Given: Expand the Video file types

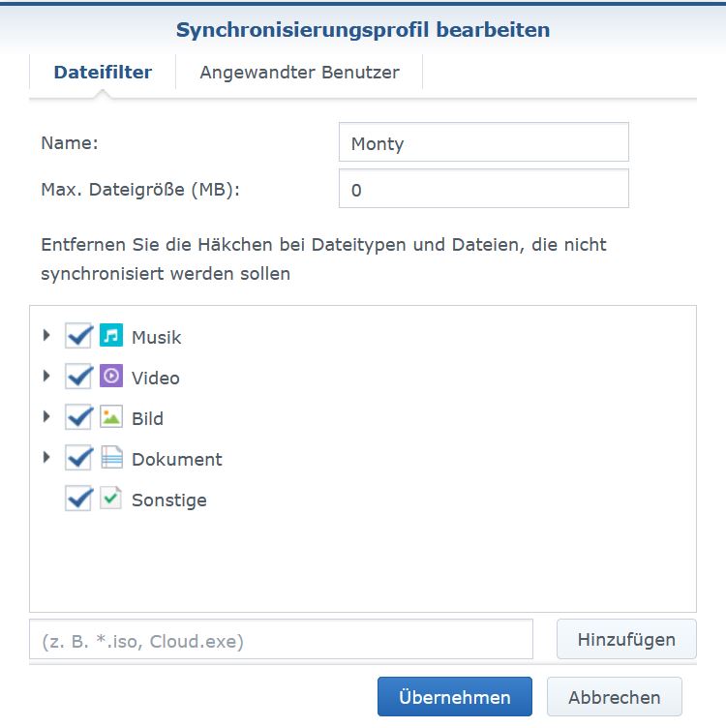Looking at the screenshot, I should tap(46, 377).
